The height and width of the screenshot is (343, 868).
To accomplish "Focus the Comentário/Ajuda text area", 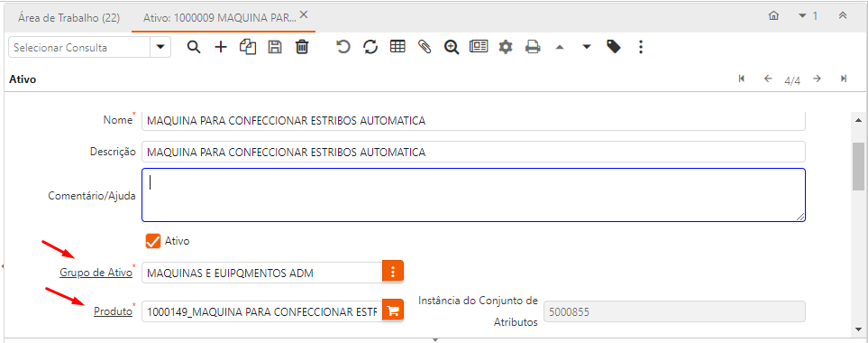I will pos(473,195).
